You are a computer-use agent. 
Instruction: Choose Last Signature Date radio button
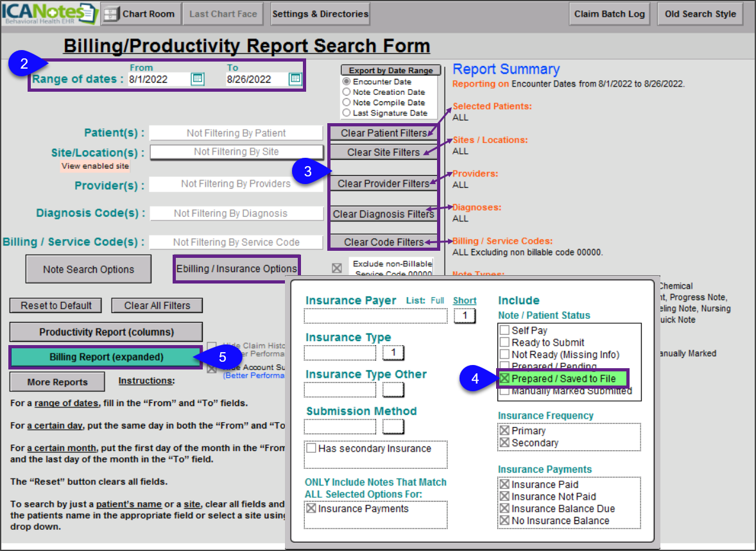click(347, 113)
